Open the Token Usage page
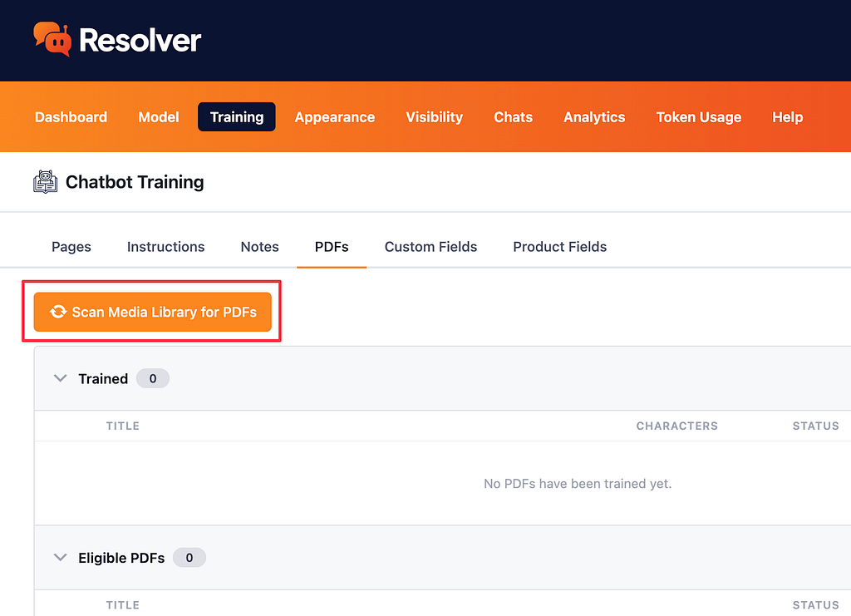The height and width of the screenshot is (616, 851). click(x=698, y=117)
